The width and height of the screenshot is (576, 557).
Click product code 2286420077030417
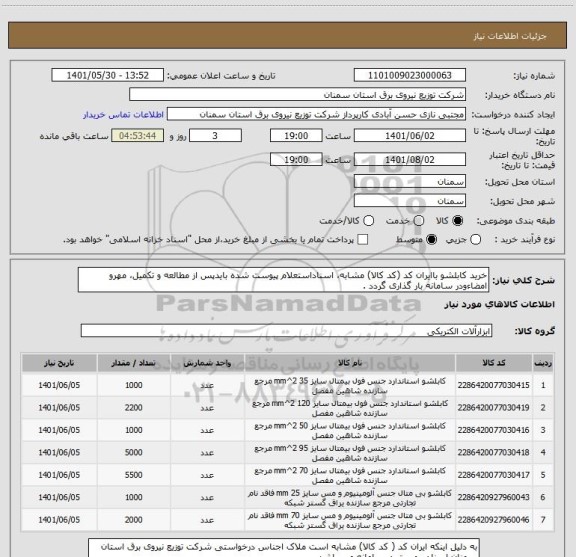click(x=493, y=475)
